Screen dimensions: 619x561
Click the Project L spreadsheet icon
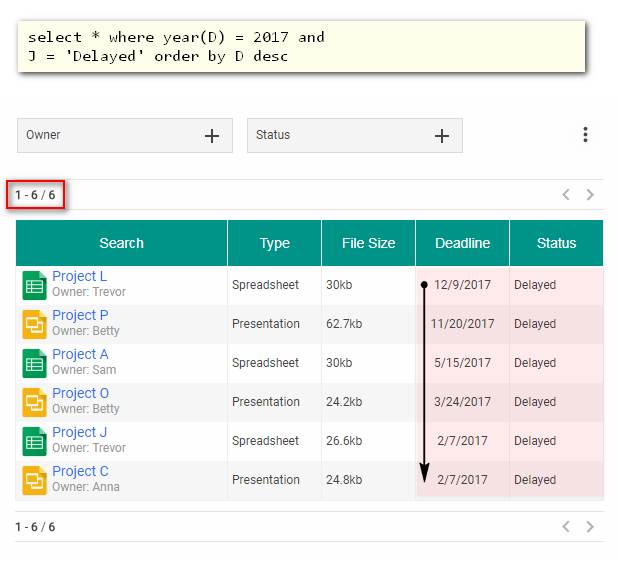[x=34, y=285]
